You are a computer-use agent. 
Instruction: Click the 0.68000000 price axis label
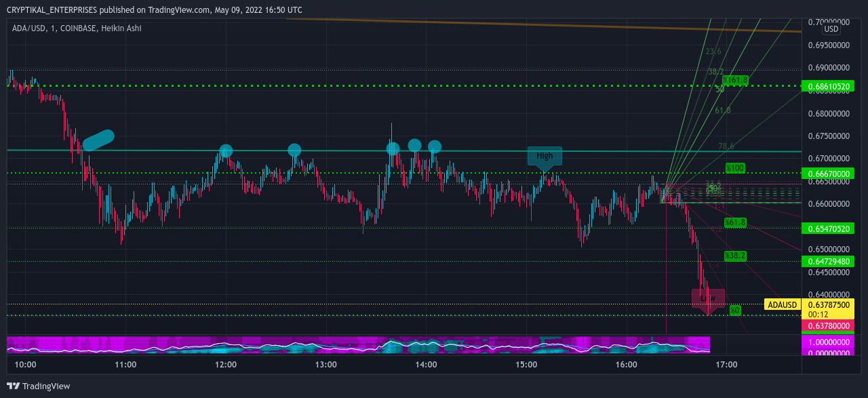point(830,113)
